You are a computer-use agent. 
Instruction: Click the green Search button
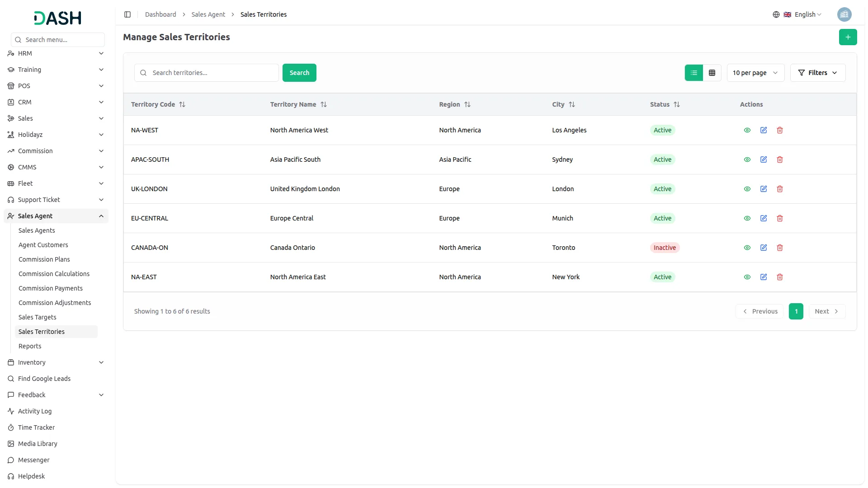point(299,73)
